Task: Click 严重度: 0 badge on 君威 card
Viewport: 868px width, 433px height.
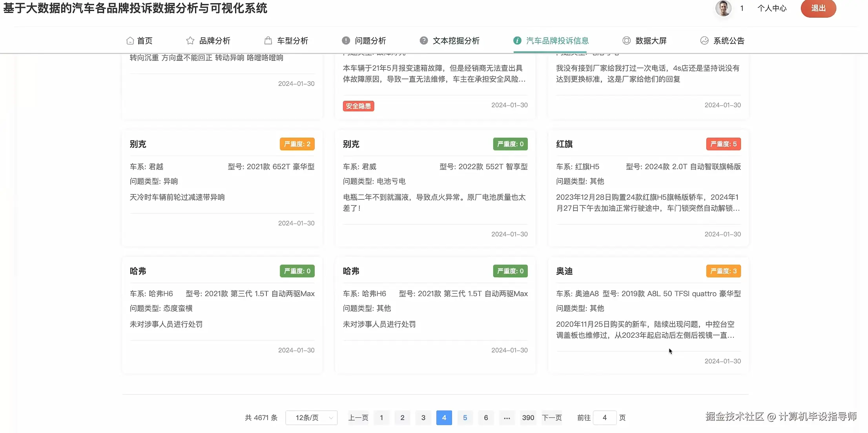Action: (x=510, y=144)
